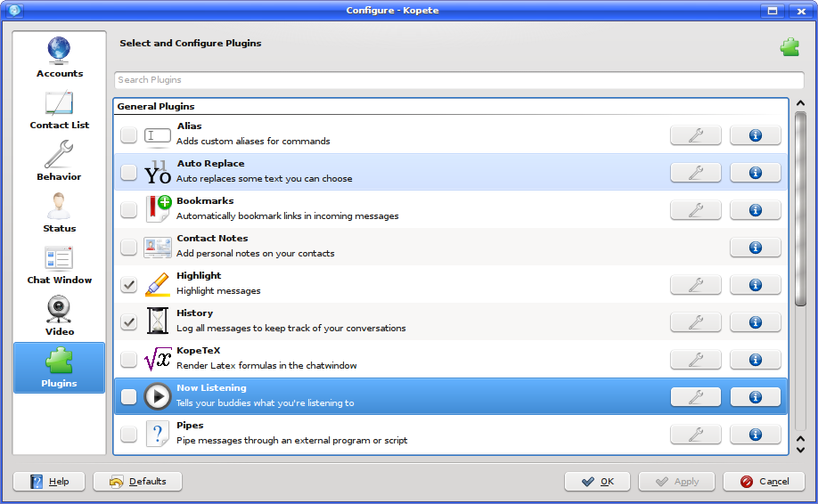Image resolution: width=818 pixels, height=504 pixels.
Task: Open the Chat Window settings page
Action: coord(59,264)
